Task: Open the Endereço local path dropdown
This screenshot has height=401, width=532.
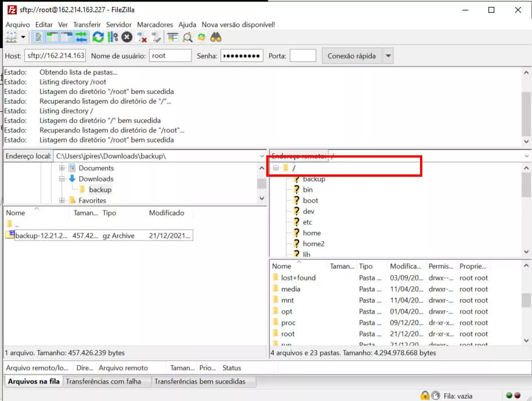Action: [x=262, y=156]
